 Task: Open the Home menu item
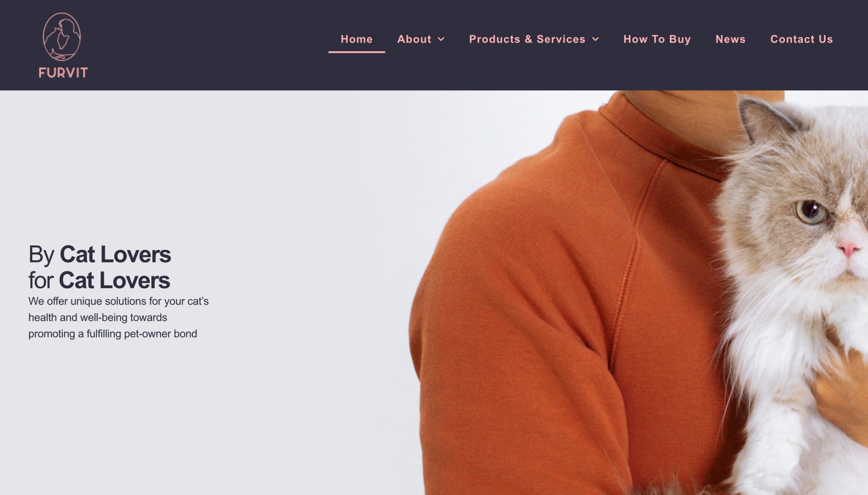pos(357,39)
